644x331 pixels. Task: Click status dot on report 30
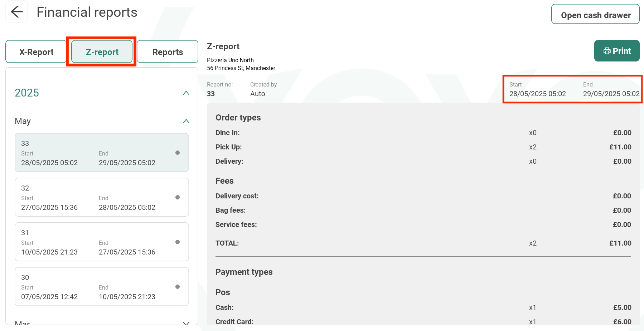(x=178, y=287)
